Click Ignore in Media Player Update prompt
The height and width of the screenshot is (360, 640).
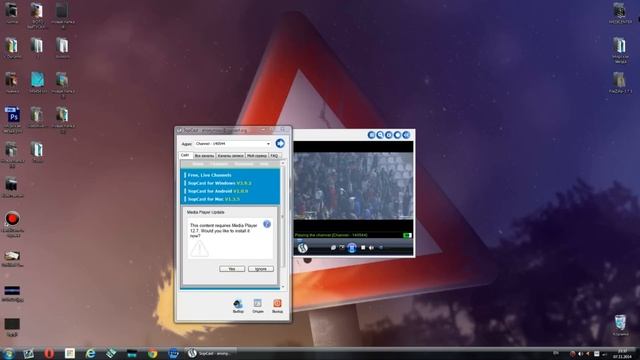[261, 269]
